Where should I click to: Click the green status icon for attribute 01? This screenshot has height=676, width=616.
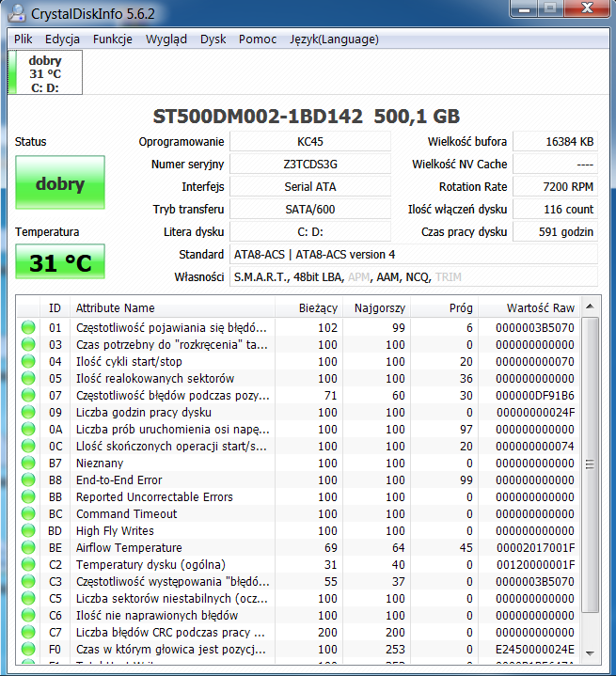click(28, 327)
